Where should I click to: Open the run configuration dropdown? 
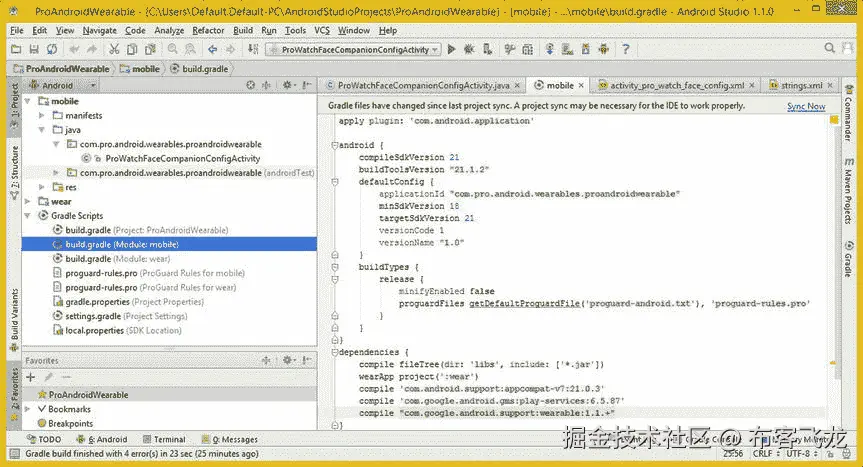[353, 50]
